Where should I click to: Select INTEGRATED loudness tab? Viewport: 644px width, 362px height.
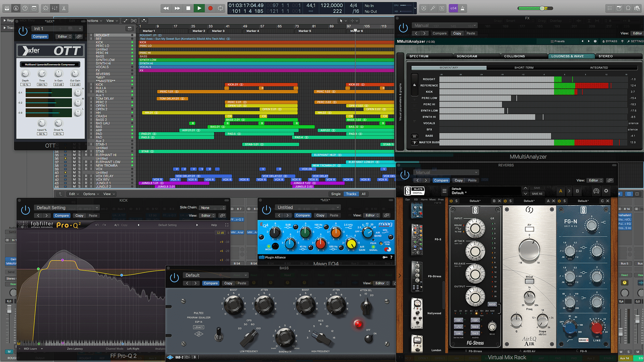coord(599,68)
